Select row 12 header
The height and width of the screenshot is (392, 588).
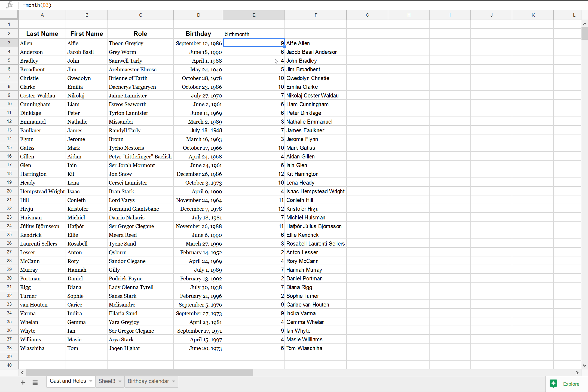point(9,121)
